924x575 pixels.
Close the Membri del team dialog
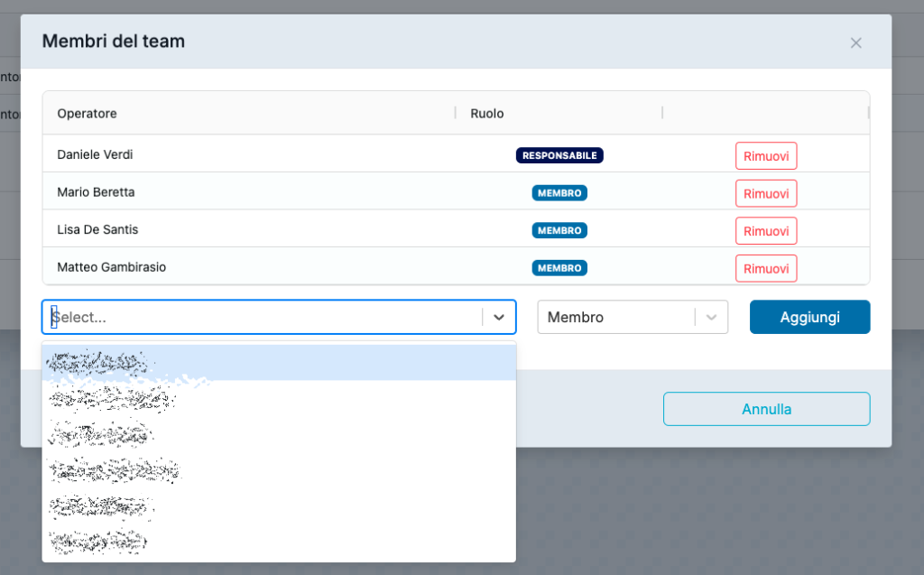pos(855,42)
